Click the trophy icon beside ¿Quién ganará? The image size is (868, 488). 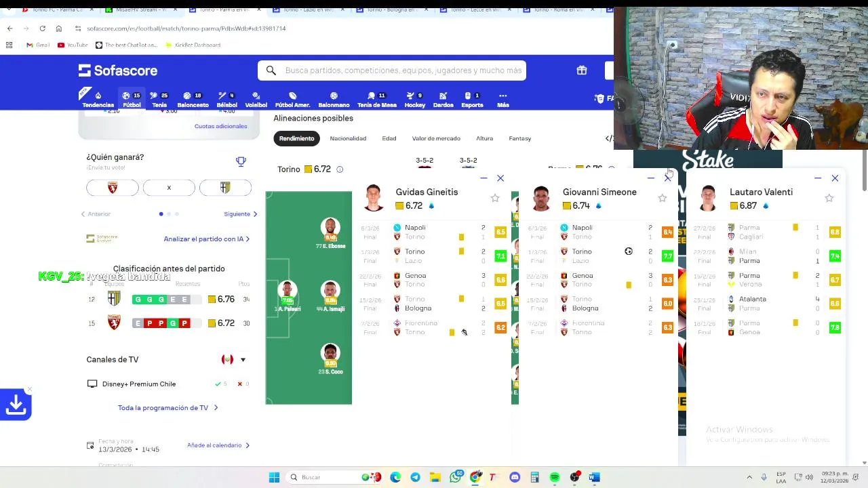tap(241, 161)
